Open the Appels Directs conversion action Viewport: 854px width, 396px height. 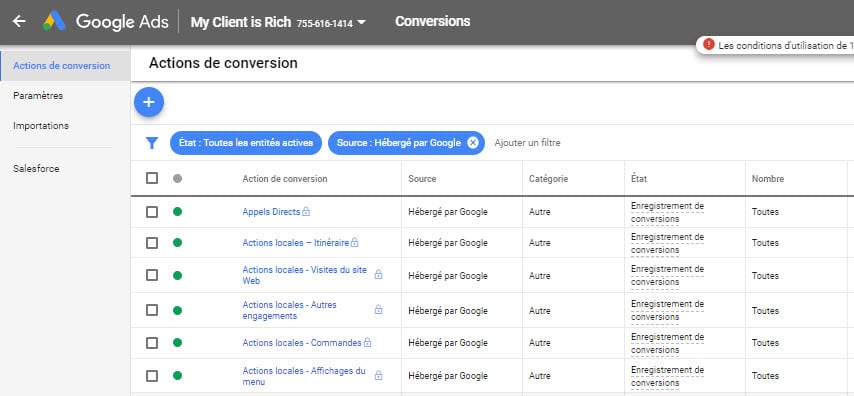[x=271, y=212]
